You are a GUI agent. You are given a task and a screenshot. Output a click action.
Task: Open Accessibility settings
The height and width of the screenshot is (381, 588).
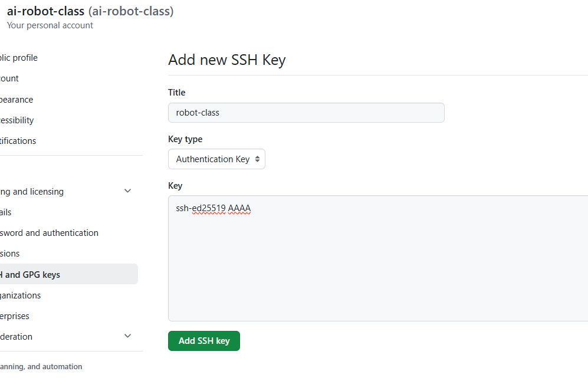17,120
